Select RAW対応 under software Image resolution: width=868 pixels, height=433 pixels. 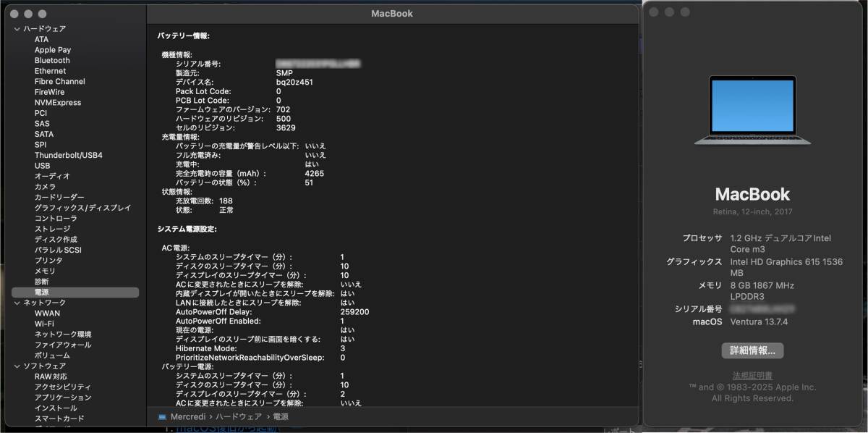click(x=51, y=377)
